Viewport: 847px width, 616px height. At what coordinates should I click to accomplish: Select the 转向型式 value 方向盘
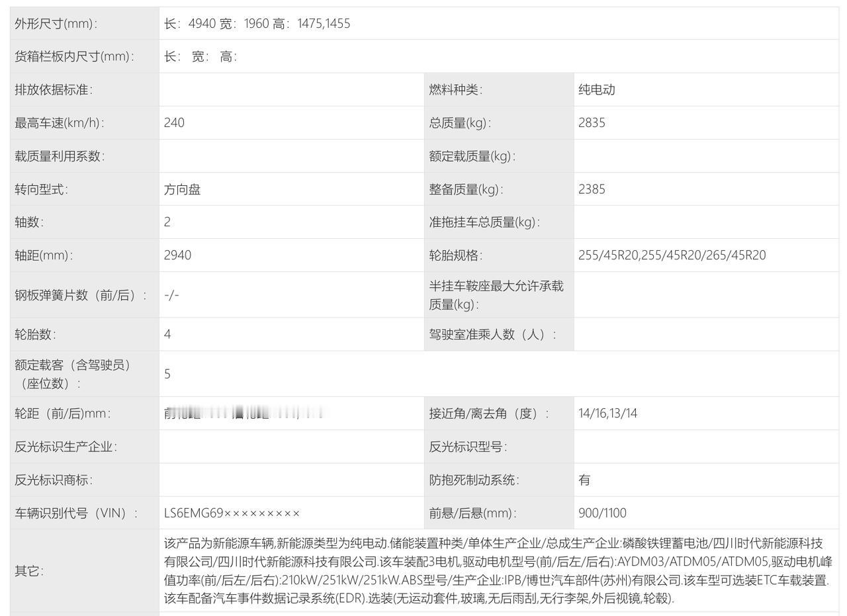pos(182,189)
